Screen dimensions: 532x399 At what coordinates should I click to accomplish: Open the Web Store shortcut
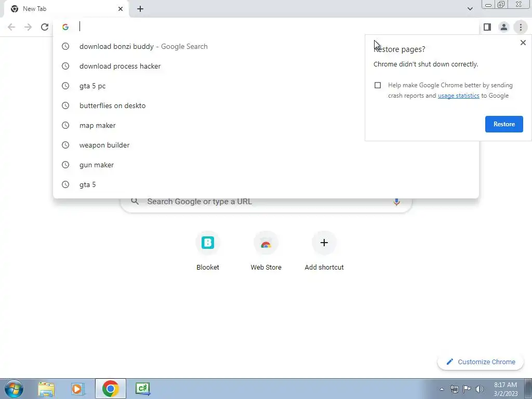pyautogui.click(x=266, y=250)
